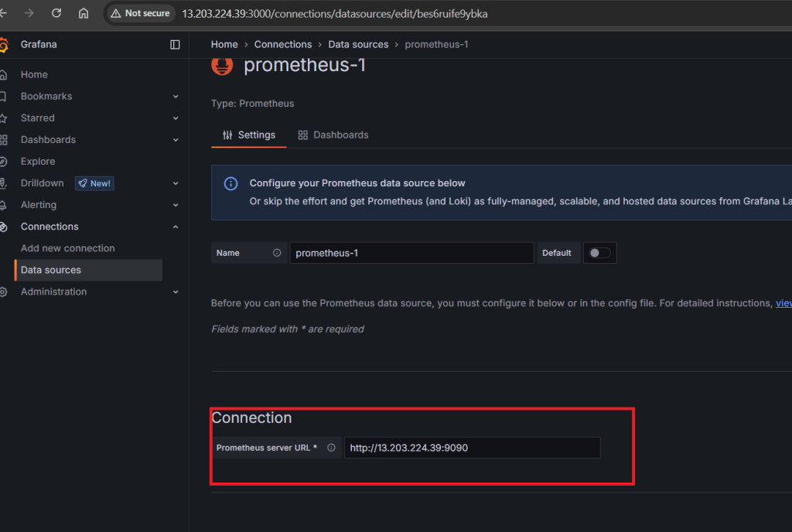This screenshot has height=532, width=792.
Task: Go to Connections breadcrumb
Action: (x=283, y=44)
